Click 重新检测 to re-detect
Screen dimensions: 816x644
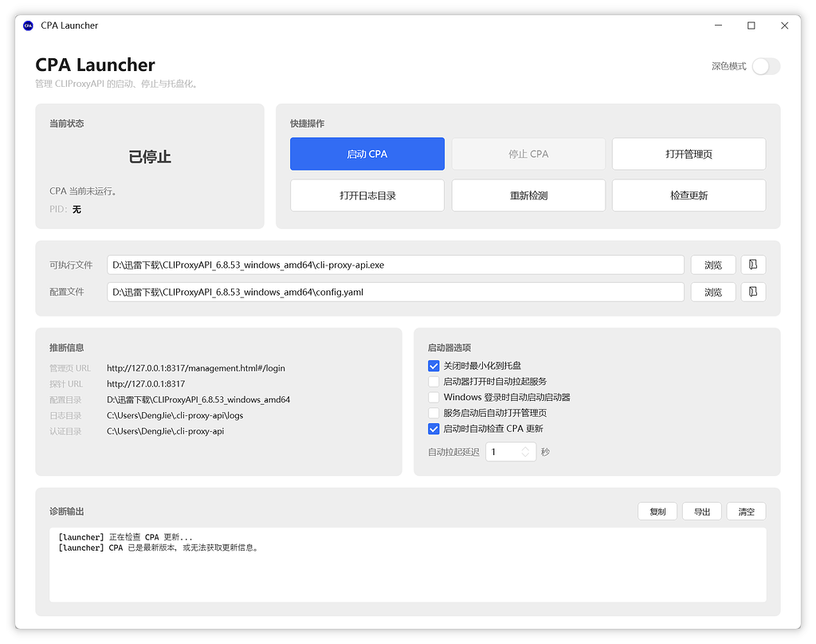coord(528,195)
